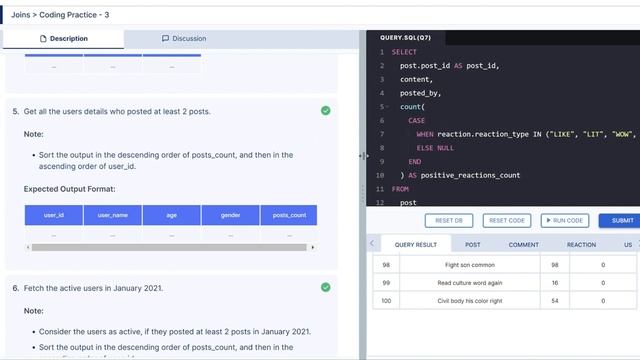Click result cell 'Fight son common'

[x=470, y=265]
